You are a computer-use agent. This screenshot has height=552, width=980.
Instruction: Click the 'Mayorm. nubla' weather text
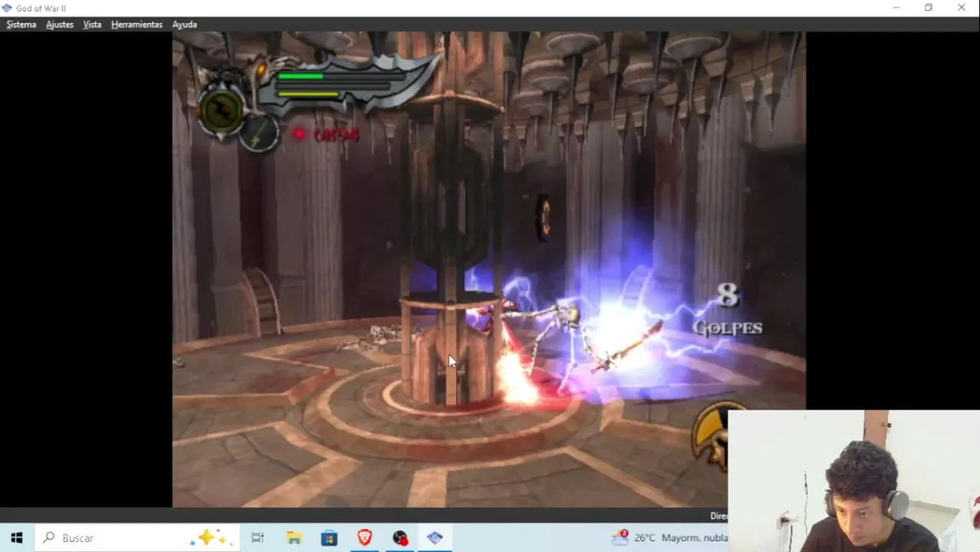695,538
